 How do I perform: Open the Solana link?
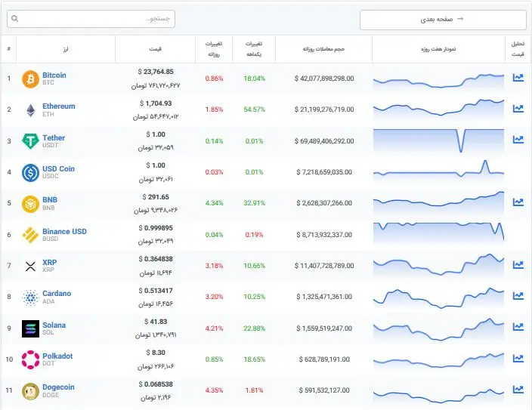(x=54, y=325)
